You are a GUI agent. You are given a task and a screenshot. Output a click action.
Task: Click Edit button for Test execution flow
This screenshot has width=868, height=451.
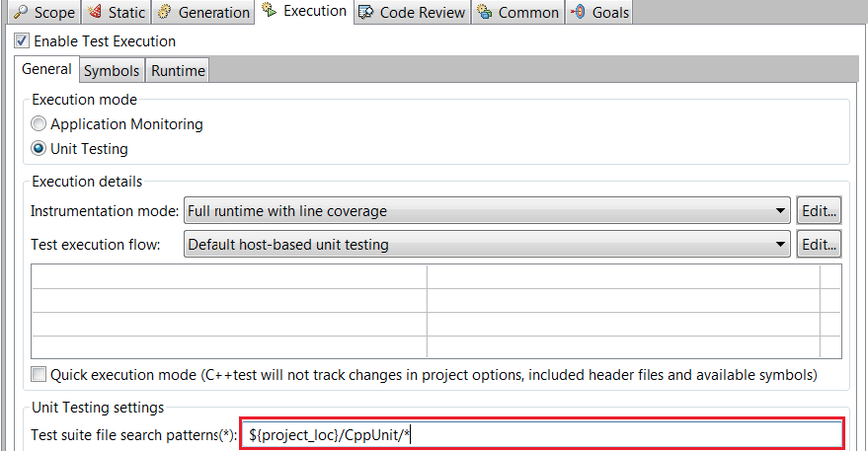click(x=819, y=244)
